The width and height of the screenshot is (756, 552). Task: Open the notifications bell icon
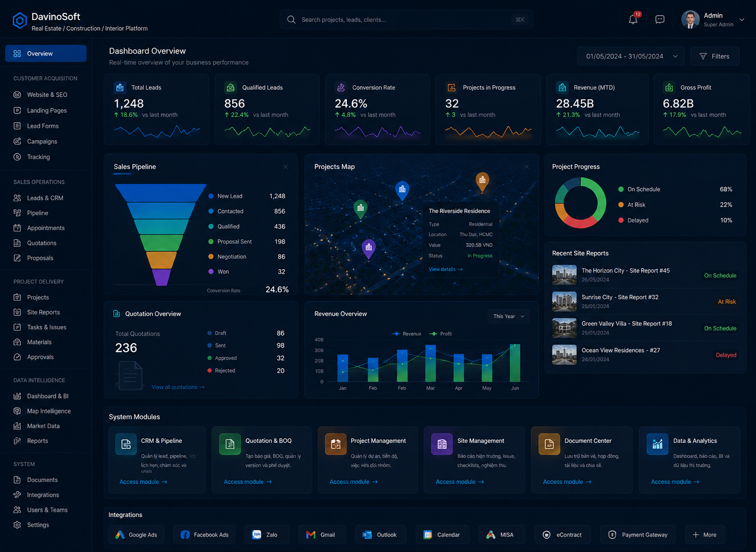tap(633, 20)
